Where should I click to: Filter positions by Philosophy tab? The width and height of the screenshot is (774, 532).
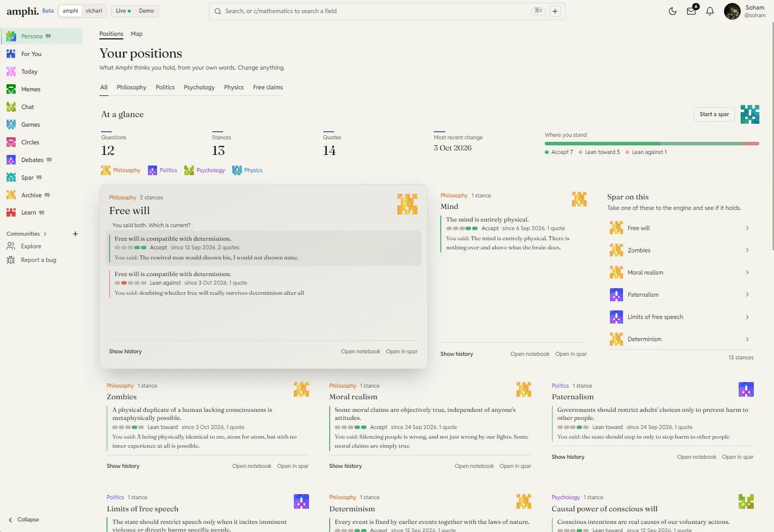pos(131,87)
